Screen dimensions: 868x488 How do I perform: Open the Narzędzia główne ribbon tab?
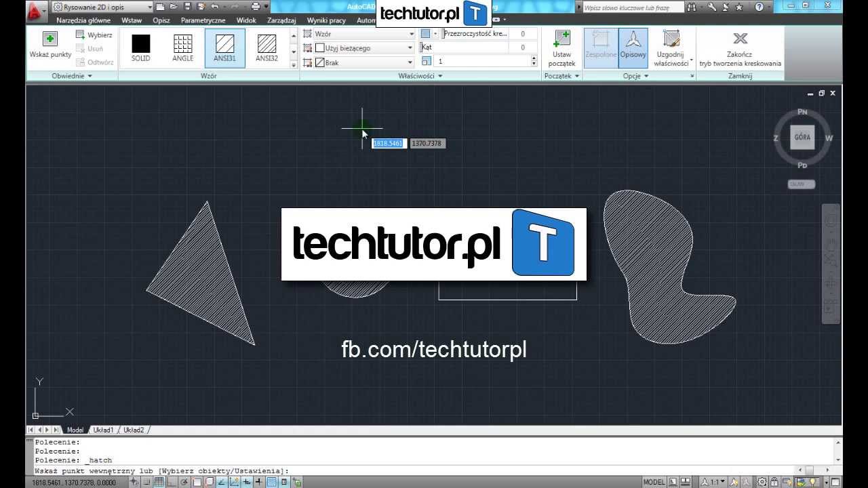click(x=83, y=20)
